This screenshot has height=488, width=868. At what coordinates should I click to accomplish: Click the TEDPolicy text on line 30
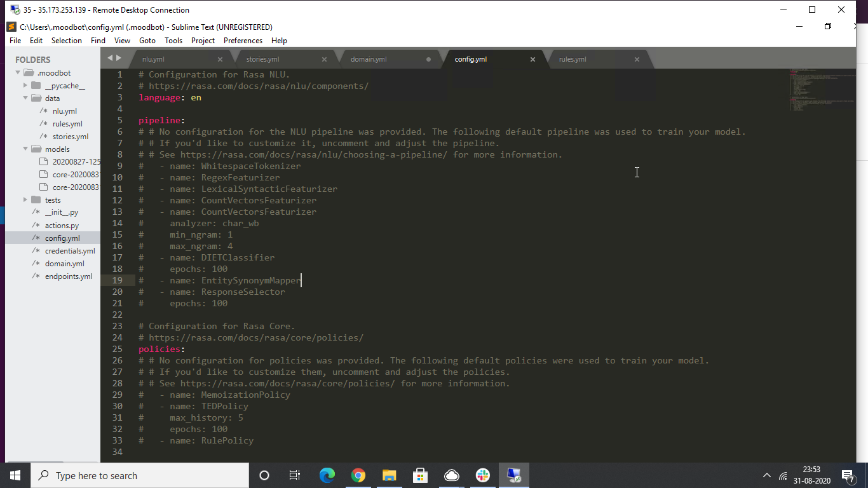pos(225,406)
